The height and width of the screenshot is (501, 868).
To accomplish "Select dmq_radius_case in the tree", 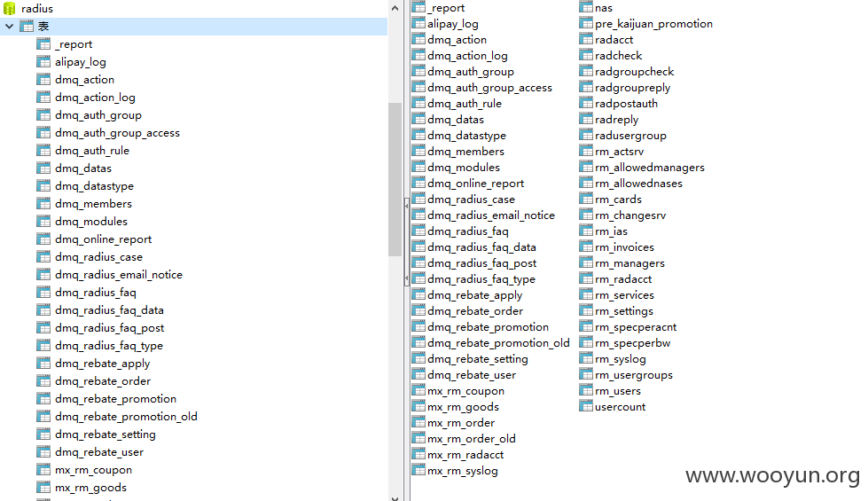I will point(98,257).
